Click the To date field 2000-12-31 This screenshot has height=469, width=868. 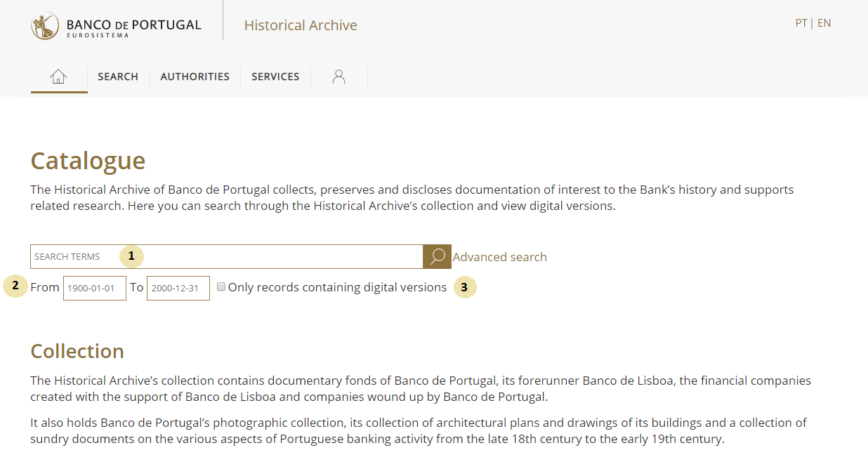tap(178, 288)
